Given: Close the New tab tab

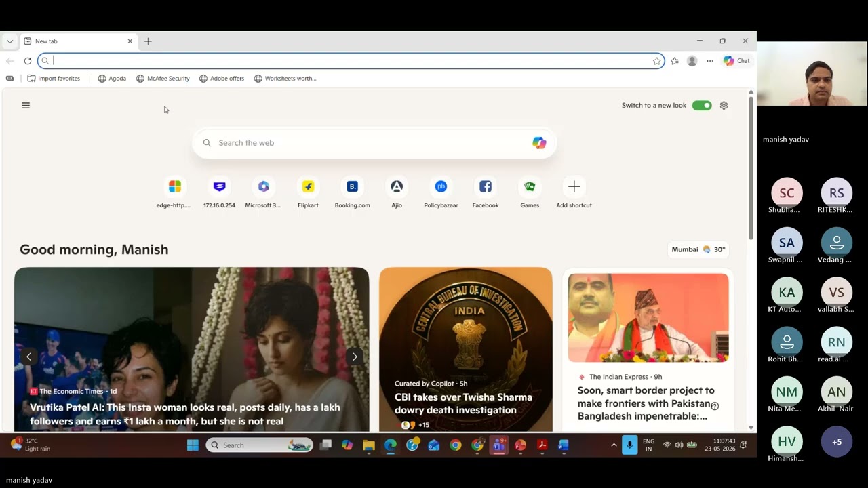Looking at the screenshot, I should click(x=130, y=41).
